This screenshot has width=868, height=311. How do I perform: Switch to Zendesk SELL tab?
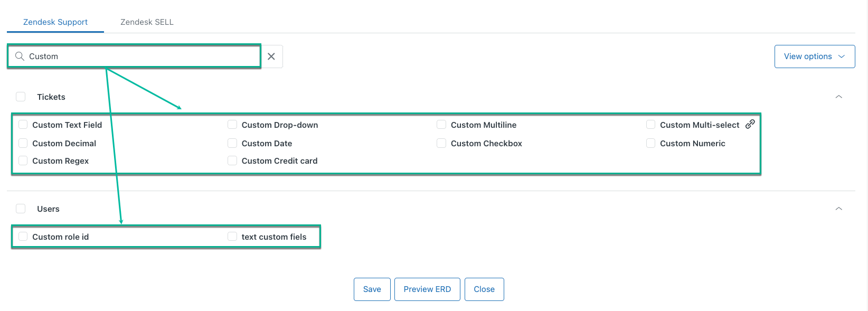click(x=147, y=22)
